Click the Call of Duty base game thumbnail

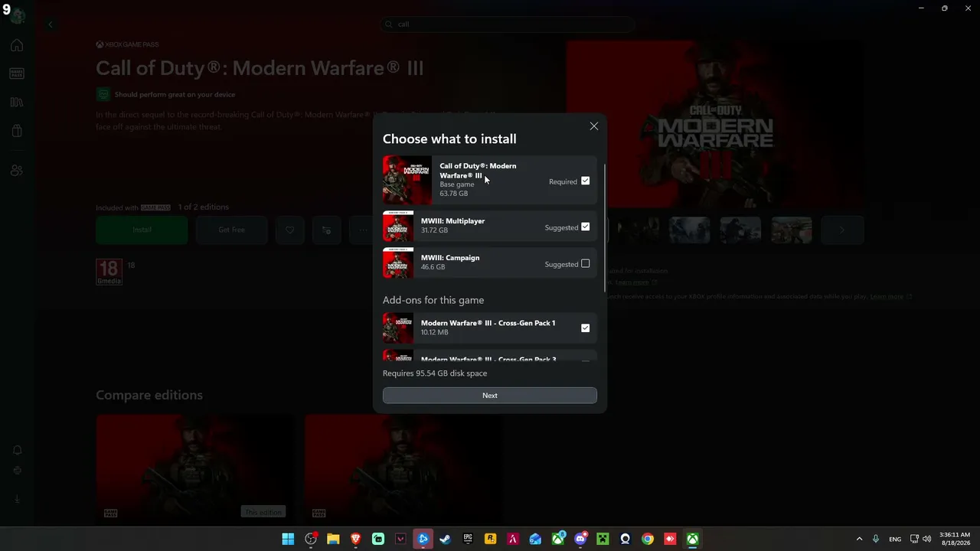pyautogui.click(x=407, y=180)
